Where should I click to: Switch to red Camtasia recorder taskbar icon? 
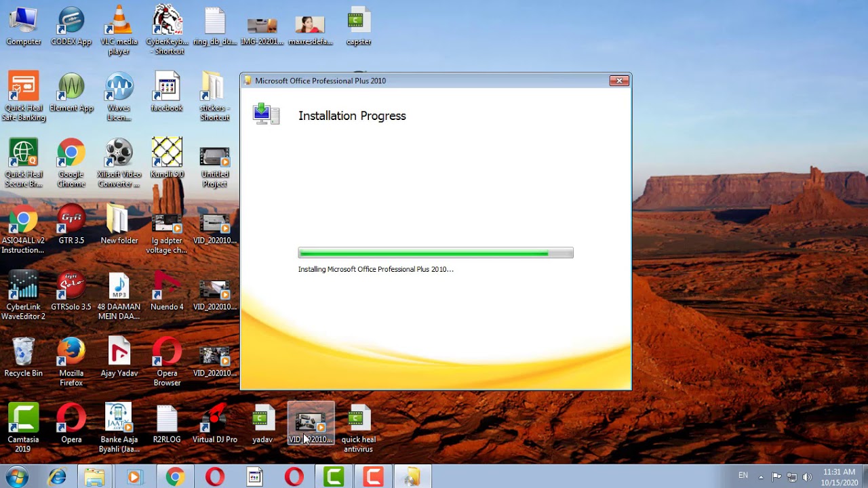(x=373, y=477)
